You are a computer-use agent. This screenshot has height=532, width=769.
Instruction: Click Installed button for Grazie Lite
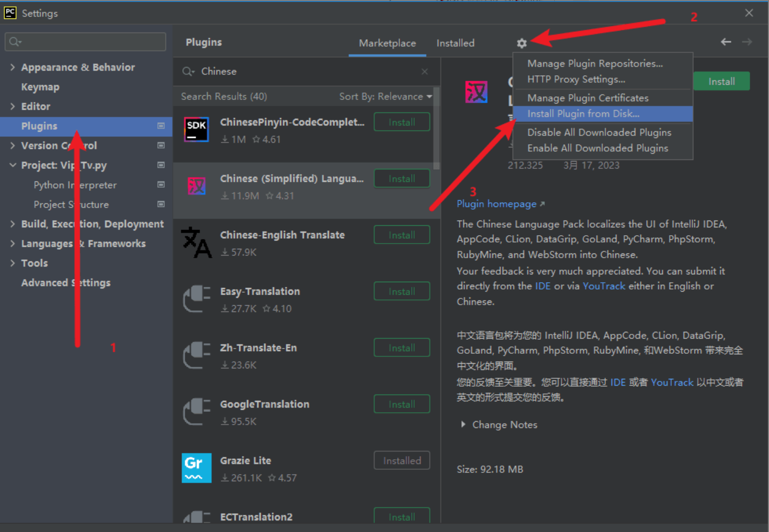(x=402, y=461)
